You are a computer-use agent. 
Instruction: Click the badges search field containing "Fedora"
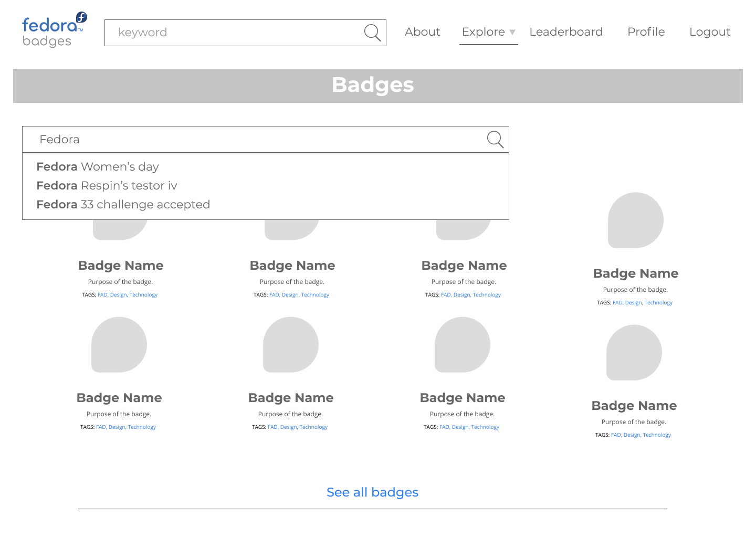266,140
